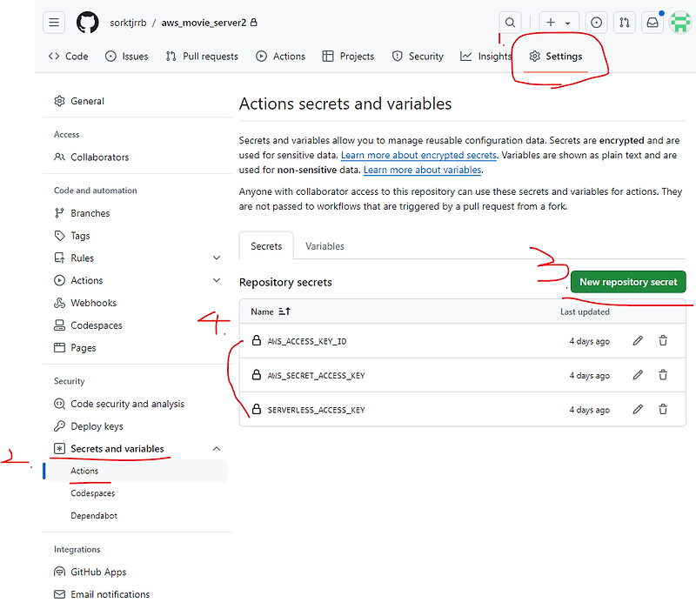Open the GitHub home page via octocat logo
The width and height of the screenshot is (696, 616).
click(x=87, y=22)
